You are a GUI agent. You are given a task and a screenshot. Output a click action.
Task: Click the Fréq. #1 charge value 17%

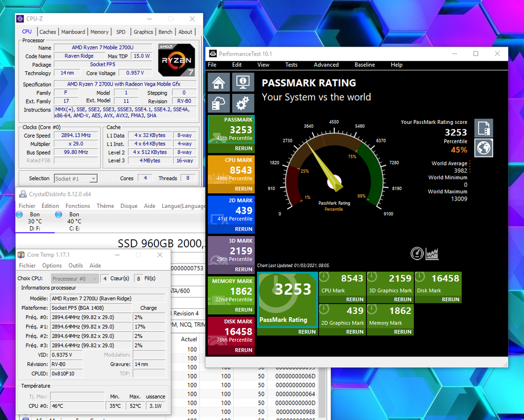click(149, 327)
